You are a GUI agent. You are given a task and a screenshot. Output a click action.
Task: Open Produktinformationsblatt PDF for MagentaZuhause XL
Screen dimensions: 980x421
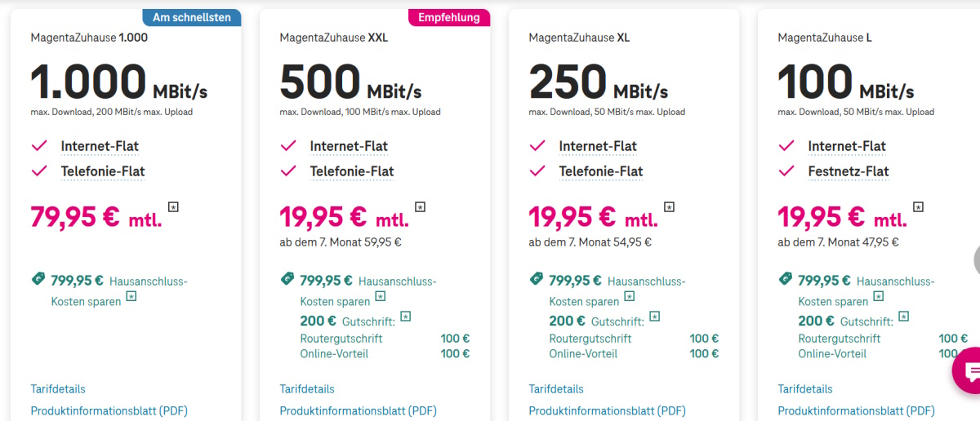tap(607, 411)
